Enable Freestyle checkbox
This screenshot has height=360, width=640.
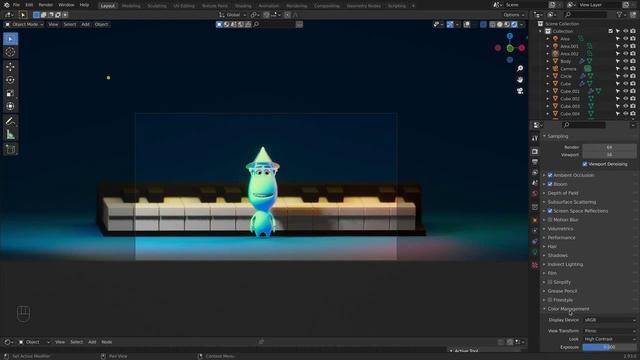[x=550, y=300]
